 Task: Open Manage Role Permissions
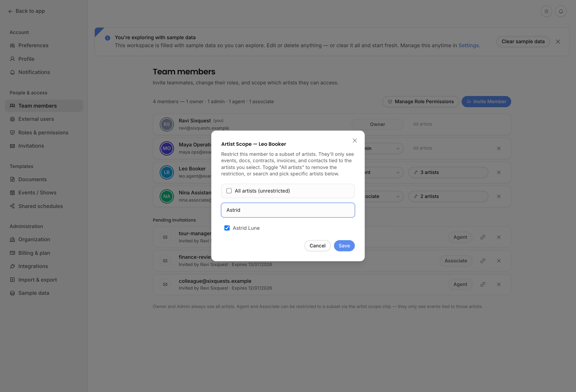[x=421, y=102]
